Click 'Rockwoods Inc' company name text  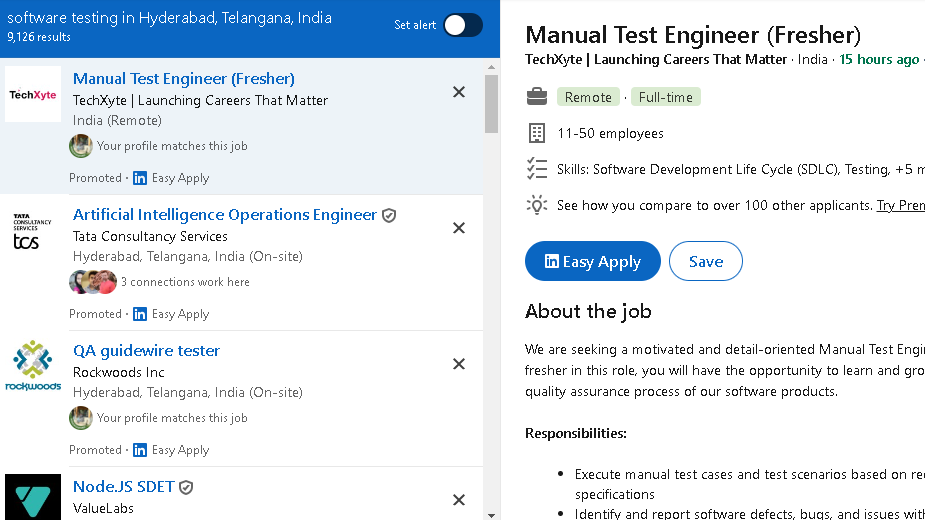[119, 372]
